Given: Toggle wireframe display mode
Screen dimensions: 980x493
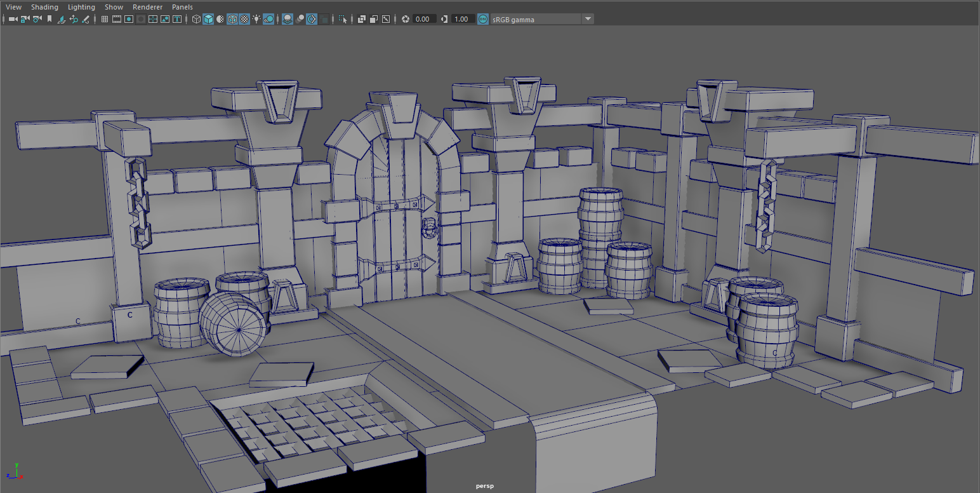Looking at the screenshot, I should point(196,20).
